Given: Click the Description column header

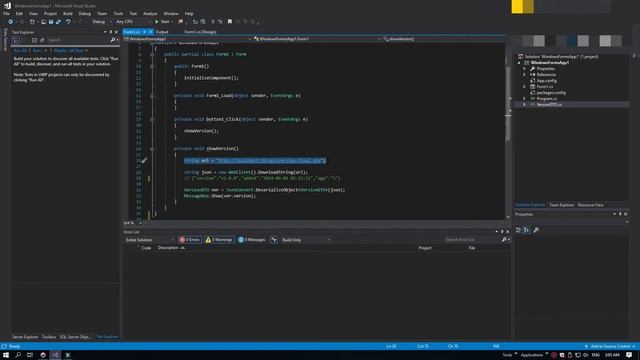Looking at the screenshot, I should (169, 248).
